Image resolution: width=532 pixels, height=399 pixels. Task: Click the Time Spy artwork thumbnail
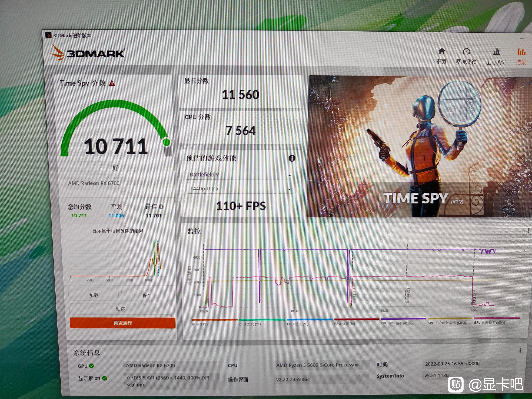[x=420, y=147]
